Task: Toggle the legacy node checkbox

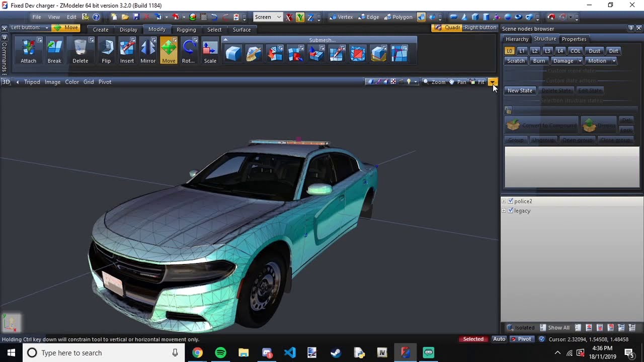Action: click(511, 211)
